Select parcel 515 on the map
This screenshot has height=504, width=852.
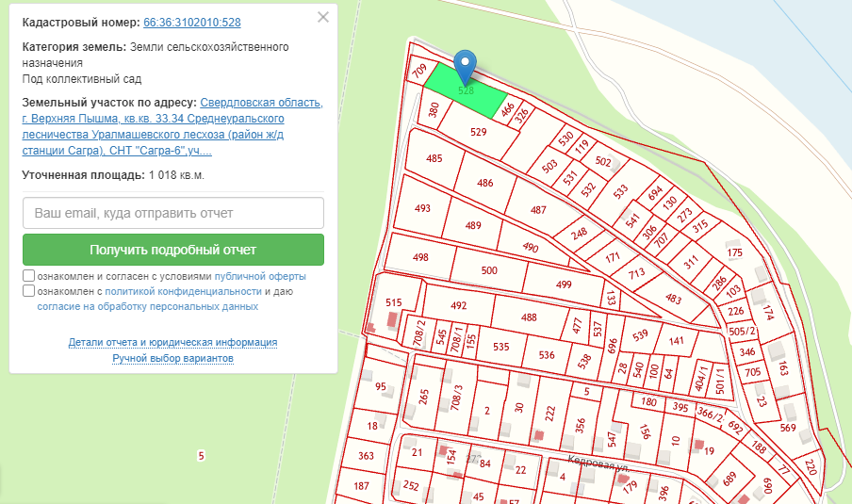click(x=393, y=302)
